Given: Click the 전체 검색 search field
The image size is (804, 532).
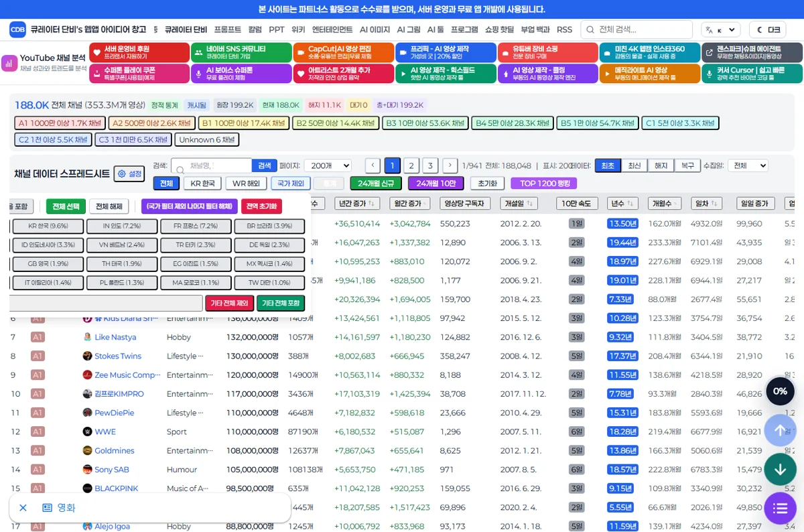Looking at the screenshot, I should coord(636,29).
